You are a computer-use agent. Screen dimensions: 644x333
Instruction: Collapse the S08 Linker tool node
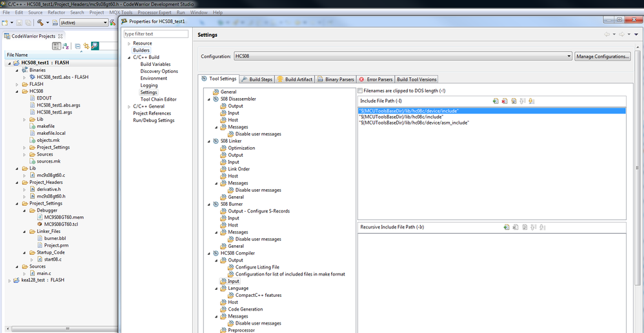(x=209, y=141)
